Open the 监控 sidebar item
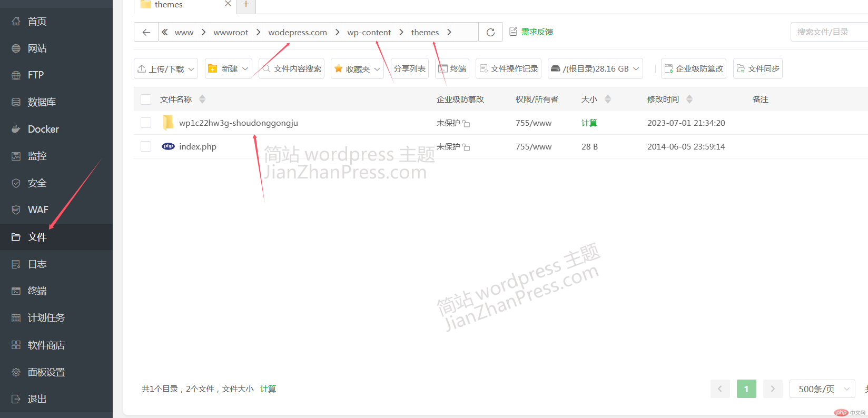The width and height of the screenshot is (868, 418). point(56,156)
